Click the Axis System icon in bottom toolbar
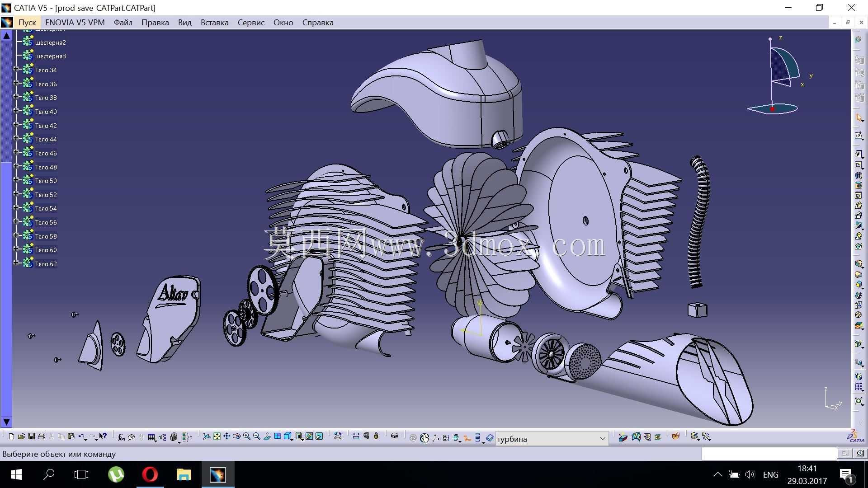Viewport: 868px width, 488px height. 436,437
